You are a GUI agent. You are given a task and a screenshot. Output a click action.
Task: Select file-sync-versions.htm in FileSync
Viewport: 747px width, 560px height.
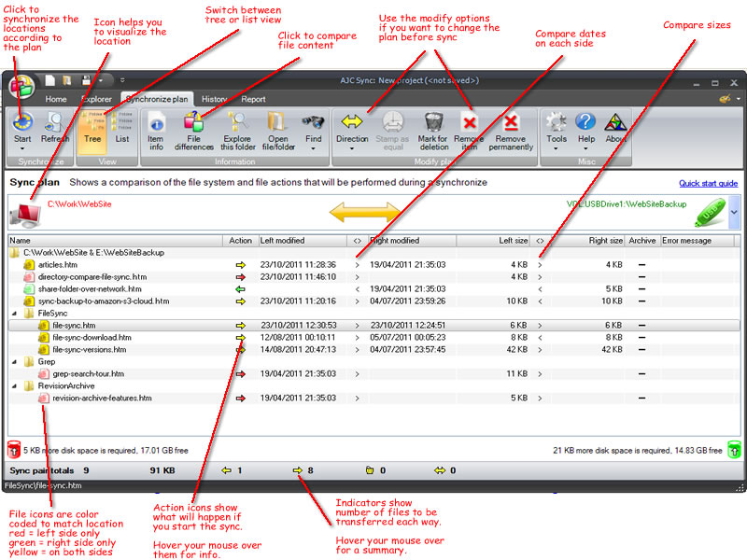click(374, 349)
